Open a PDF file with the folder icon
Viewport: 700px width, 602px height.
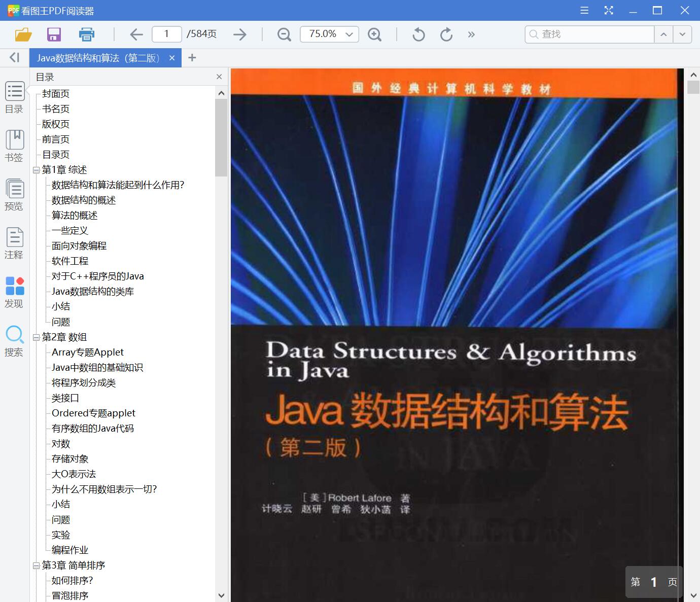tap(23, 34)
